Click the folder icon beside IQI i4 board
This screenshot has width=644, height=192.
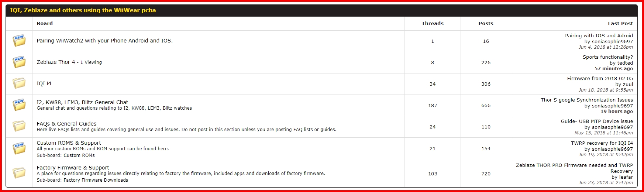[19, 83]
